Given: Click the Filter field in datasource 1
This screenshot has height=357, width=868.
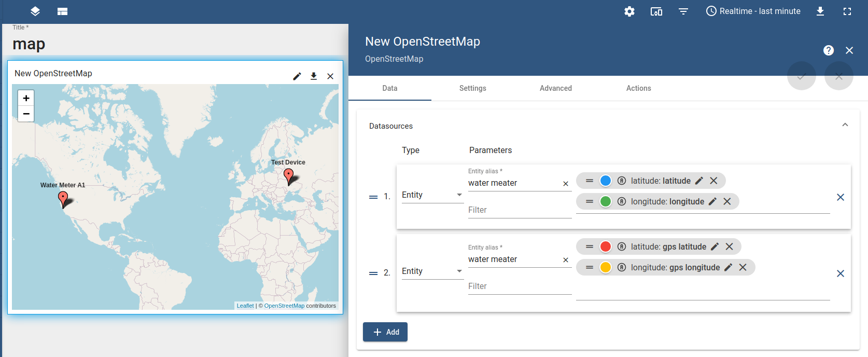Looking at the screenshot, I should [x=520, y=210].
